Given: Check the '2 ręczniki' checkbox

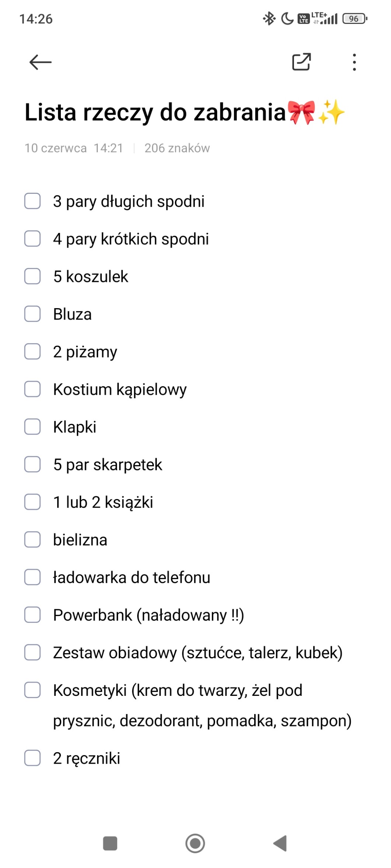Looking at the screenshot, I should tap(32, 758).
